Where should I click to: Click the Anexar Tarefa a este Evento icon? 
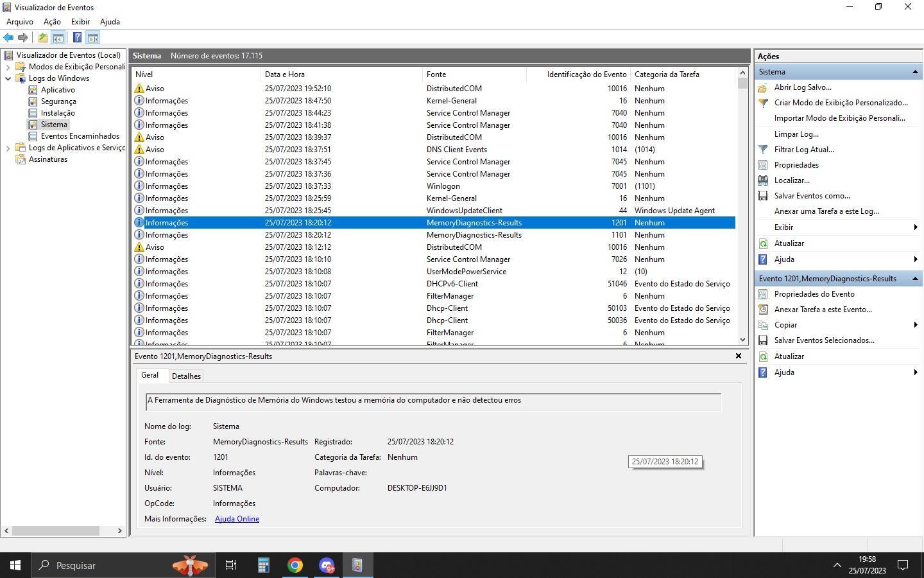point(763,310)
